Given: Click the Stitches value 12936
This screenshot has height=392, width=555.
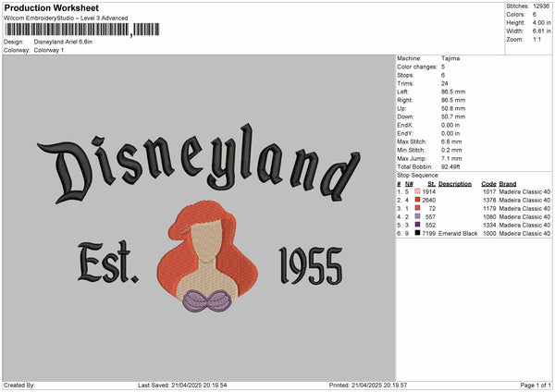Looking at the screenshot, I should (541, 6).
